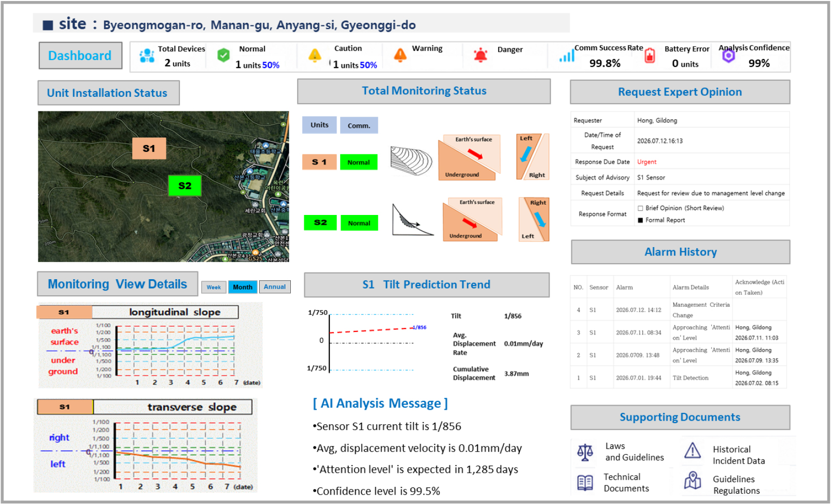The width and height of the screenshot is (831, 504).
Task: Click the Total Devices people icon
Action: tap(147, 55)
